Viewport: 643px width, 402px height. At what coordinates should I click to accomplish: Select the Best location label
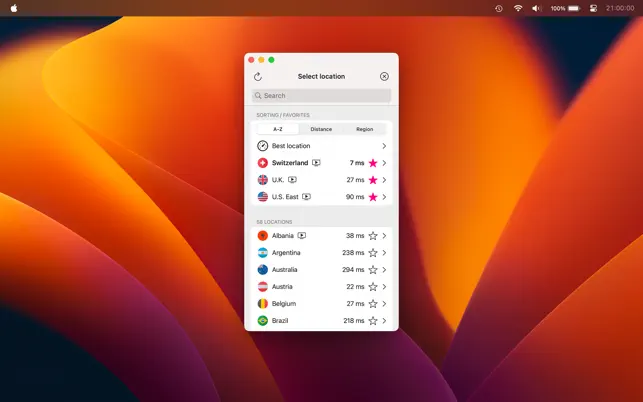point(291,146)
